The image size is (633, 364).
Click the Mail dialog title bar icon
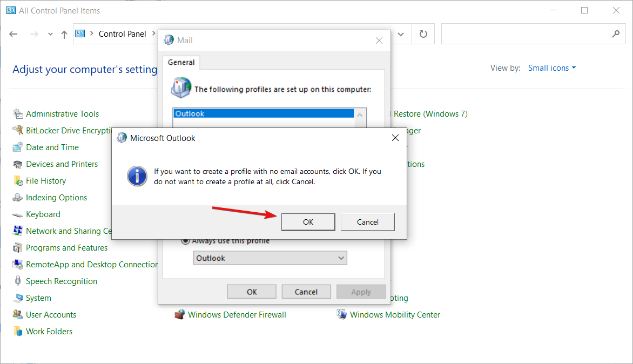point(169,40)
